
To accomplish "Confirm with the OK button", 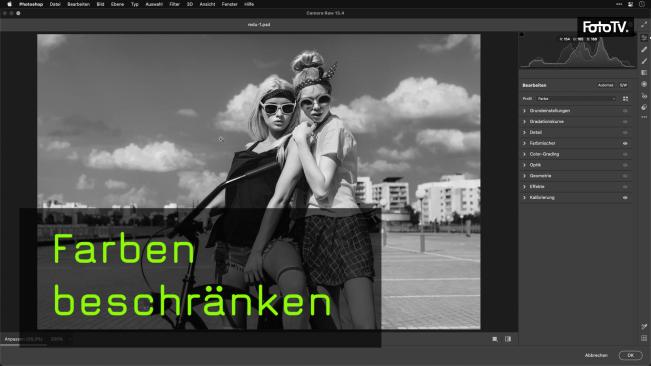I will coord(630,355).
